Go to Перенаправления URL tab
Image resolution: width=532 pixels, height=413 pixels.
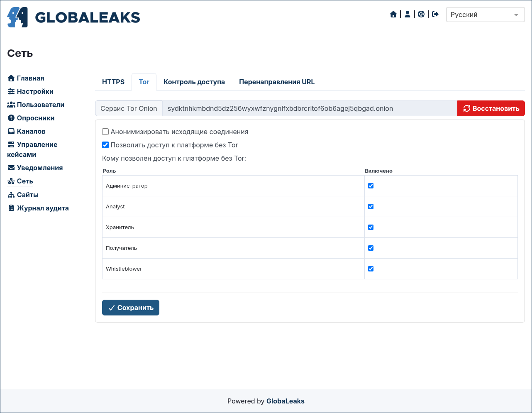pos(277,82)
